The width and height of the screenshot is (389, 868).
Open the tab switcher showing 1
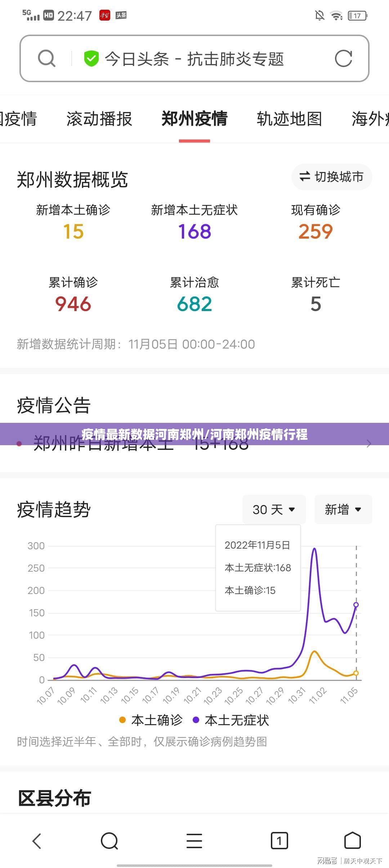click(x=279, y=841)
